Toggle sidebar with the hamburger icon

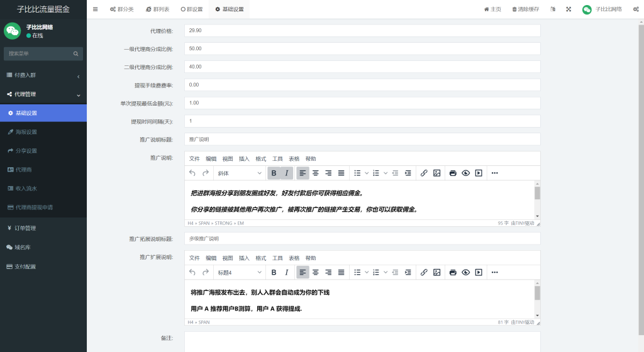tap(95, 9)
